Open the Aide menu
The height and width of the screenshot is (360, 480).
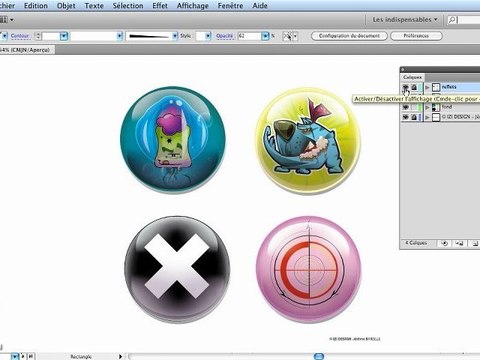coord(260,6)
